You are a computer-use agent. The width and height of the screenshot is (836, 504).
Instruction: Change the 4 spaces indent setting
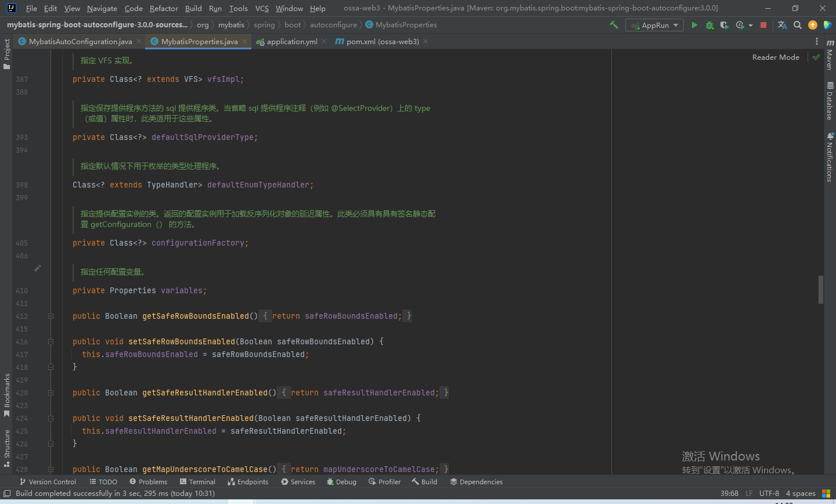(x=801, y=494)
